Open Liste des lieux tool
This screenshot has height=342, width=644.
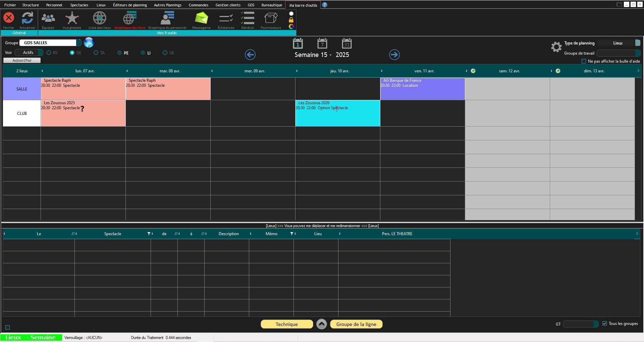(x=100, y=18)
